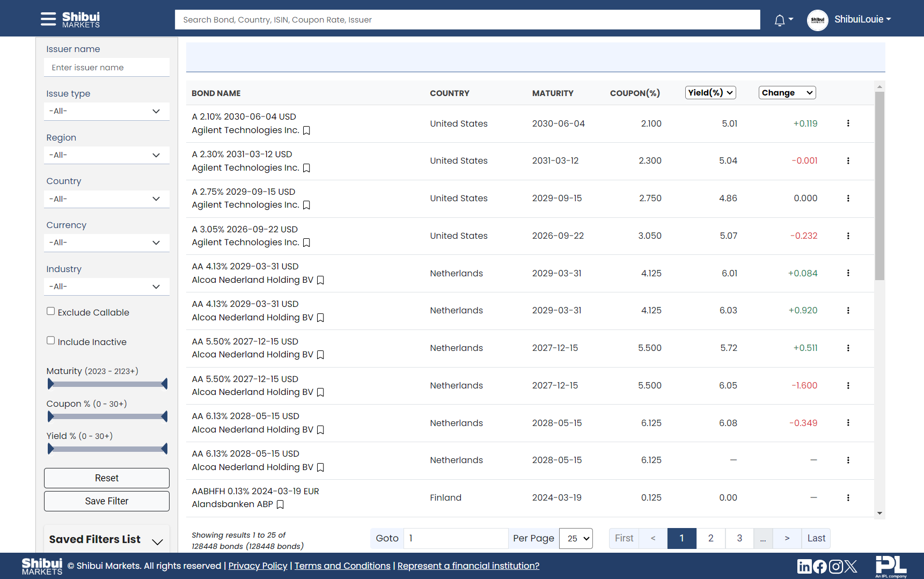This screenshot has width=924, height=579.
Task: Click the MATURITY column header
Action: click(x=553, y=93)
